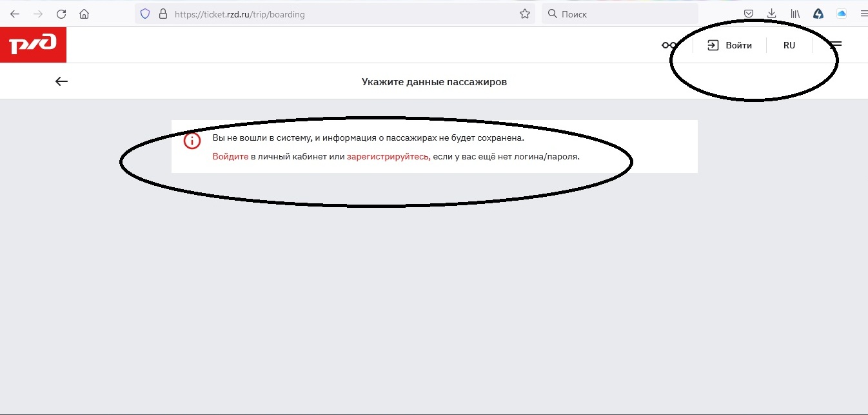This screenshot has height=415, width=868.
Task: Click the зарегистрируйтесь registration link
Action: pos(388,156)
